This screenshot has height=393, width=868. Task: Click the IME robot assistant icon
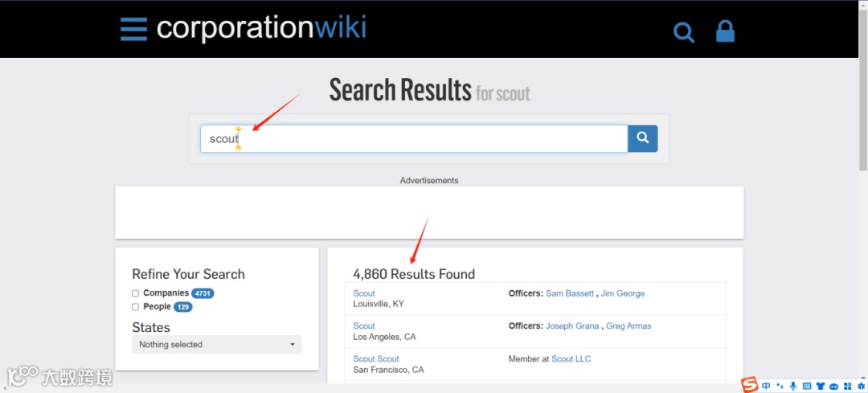coord(833,387)
